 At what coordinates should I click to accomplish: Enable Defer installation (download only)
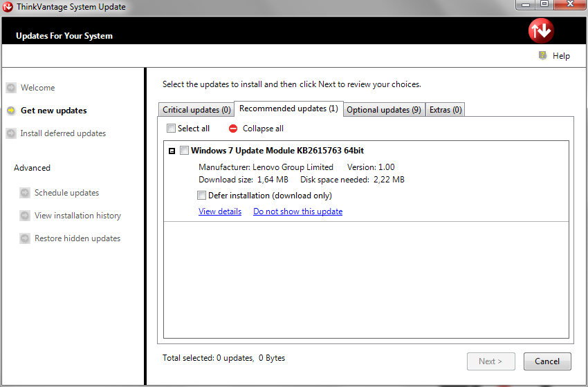(202, 196)
